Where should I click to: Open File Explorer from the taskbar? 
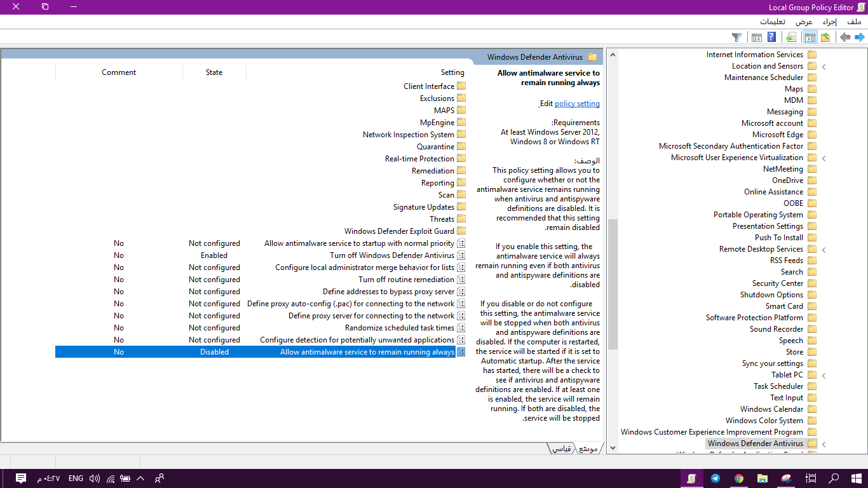[x=763, y=478]
